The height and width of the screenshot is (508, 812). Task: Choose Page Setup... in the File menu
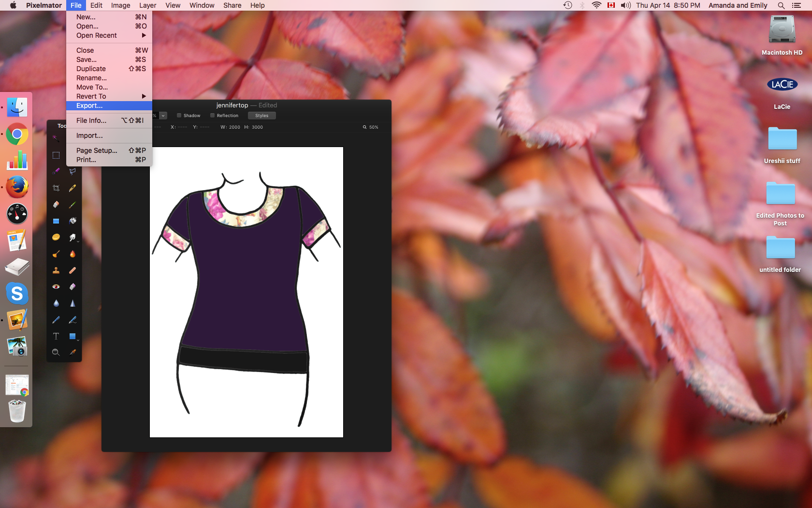[109, 150]
